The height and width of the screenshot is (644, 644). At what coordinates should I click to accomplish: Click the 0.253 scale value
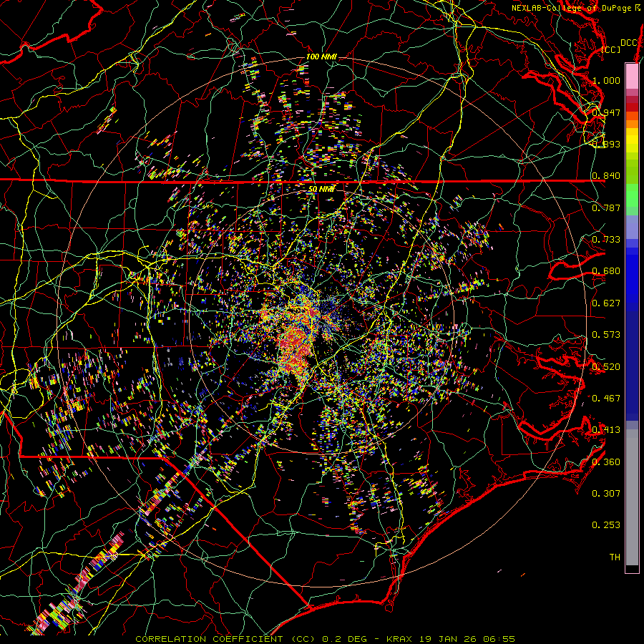606,525
